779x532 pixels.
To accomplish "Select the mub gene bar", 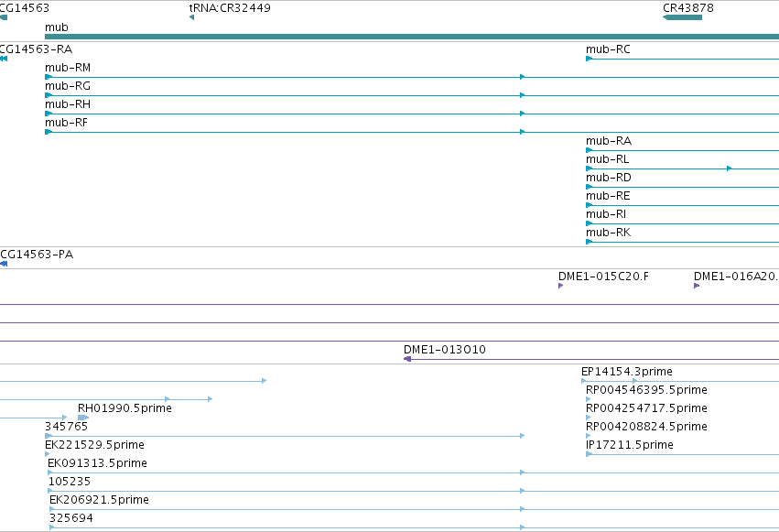I will (x=412, y=37).
